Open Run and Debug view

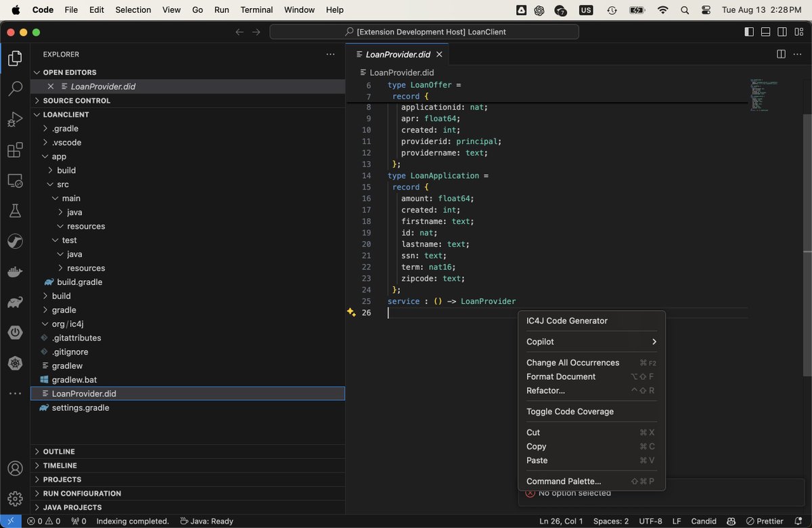(15, 120)
